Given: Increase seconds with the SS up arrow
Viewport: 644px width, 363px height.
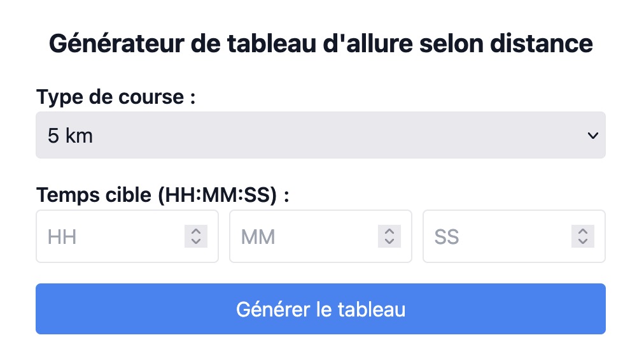Looking at the screenshot, I should (x=583, y=231).
